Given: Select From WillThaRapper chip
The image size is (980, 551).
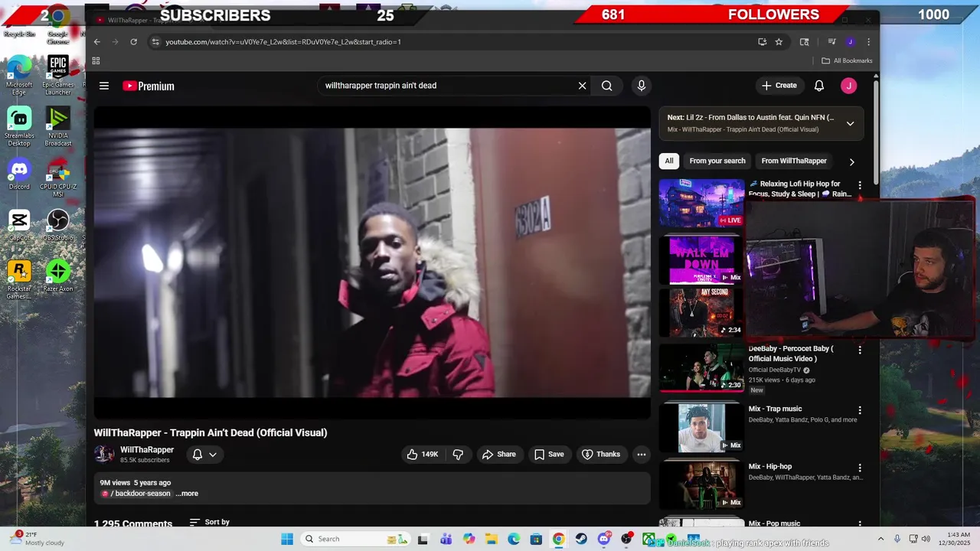Looking at the screenshot, I should [794, 161].
